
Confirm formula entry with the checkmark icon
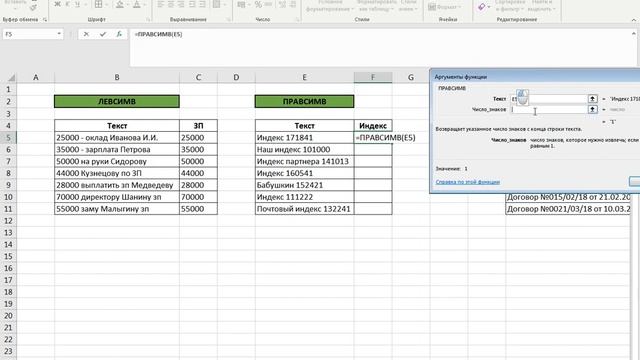point(102,34)
